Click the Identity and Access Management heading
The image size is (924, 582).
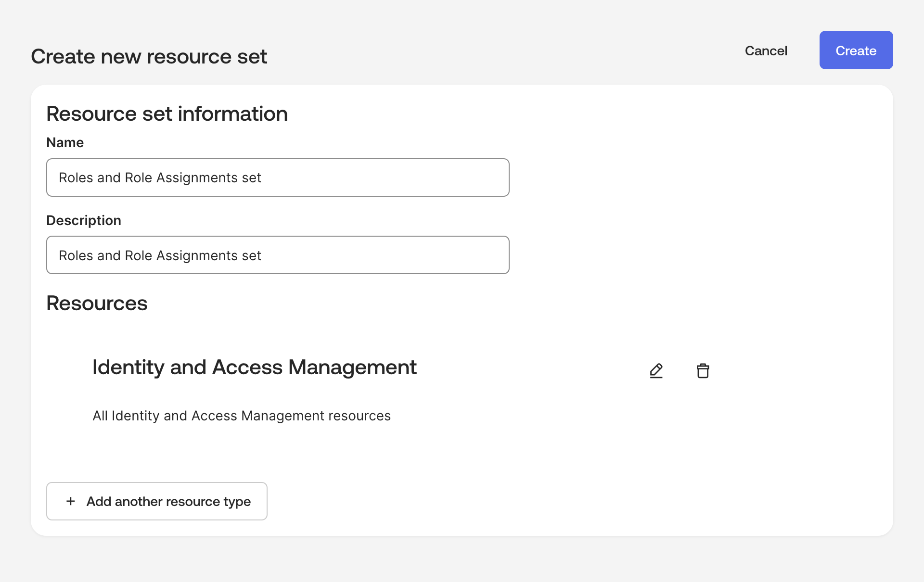click(x=254, y=367)
